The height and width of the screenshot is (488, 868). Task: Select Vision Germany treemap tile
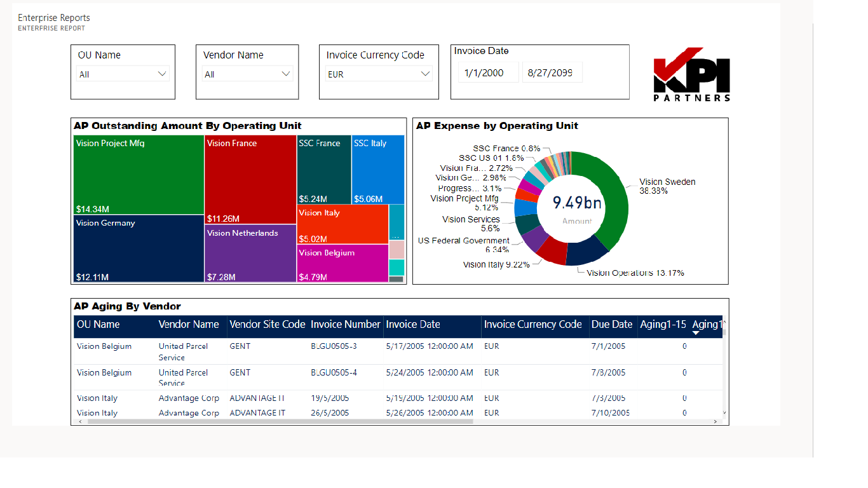coord(139,248)
